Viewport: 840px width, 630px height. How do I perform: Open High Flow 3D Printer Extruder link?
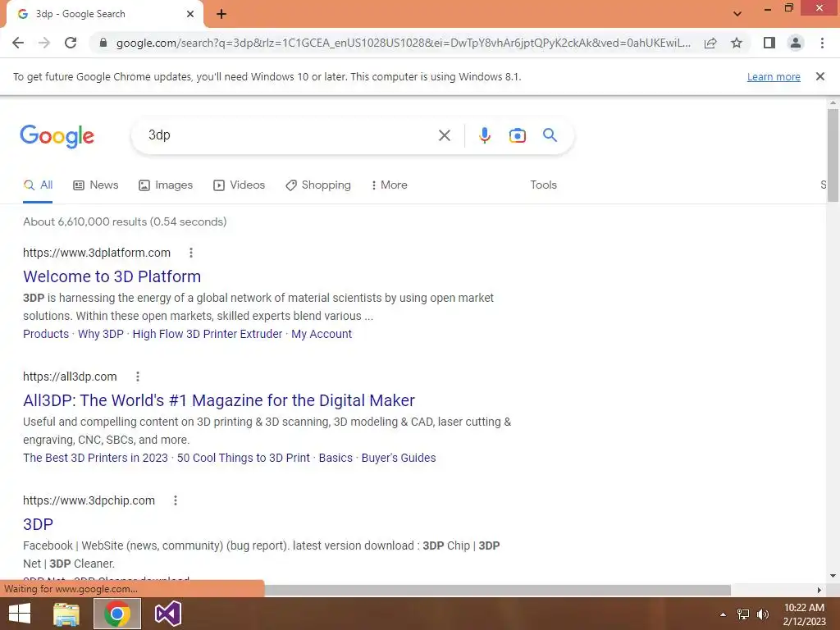[208, 335]
